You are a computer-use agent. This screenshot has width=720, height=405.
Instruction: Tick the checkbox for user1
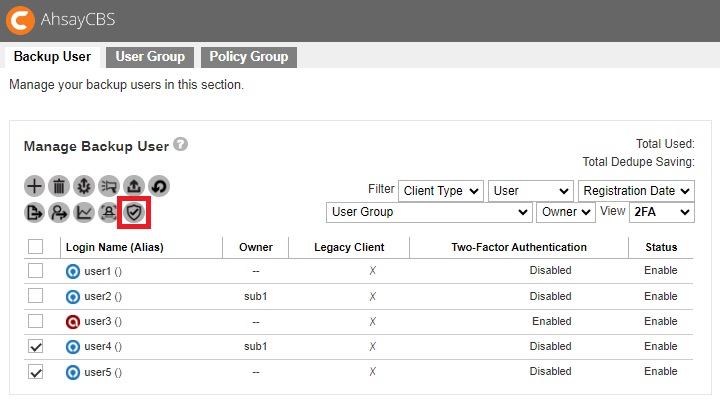point(35,270)
